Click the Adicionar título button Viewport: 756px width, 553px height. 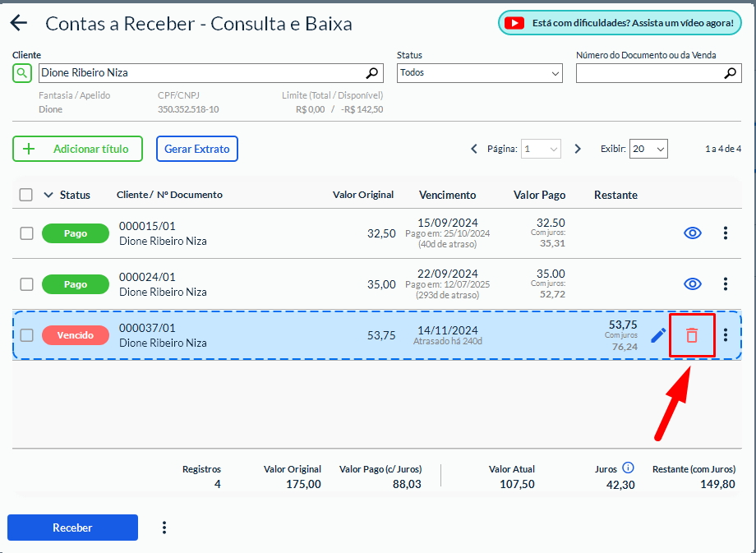pyautogui.click(x=77, y=149)
